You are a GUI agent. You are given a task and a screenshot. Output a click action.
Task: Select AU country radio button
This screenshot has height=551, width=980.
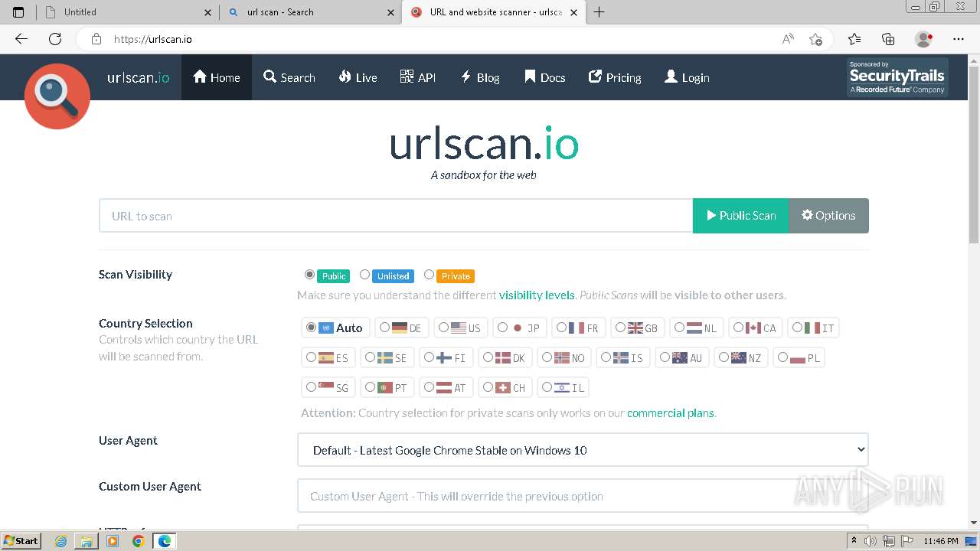(x=665, y=357)
